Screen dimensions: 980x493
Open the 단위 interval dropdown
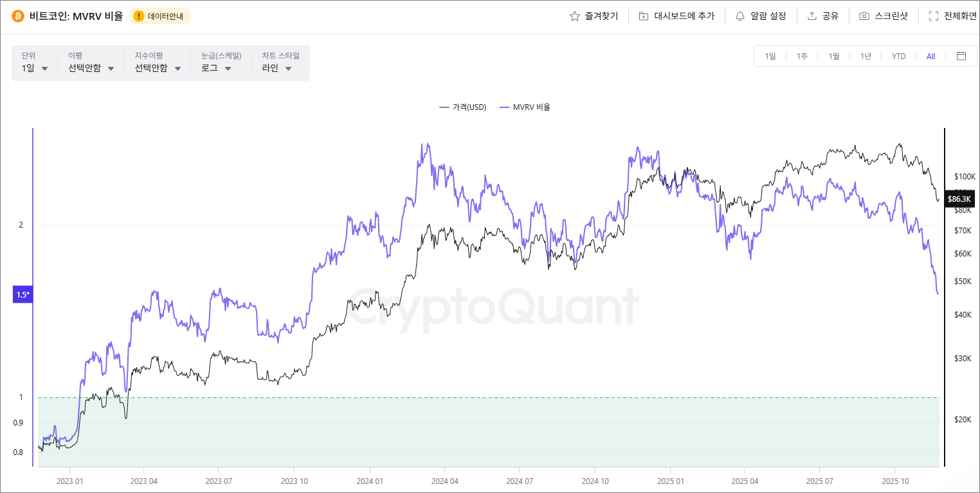[x=34, y=67]
